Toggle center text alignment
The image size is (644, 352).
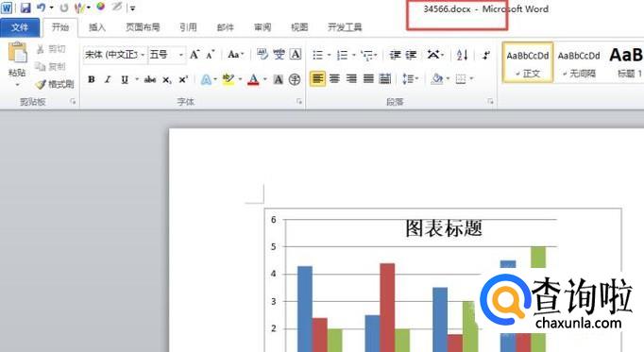334,78
